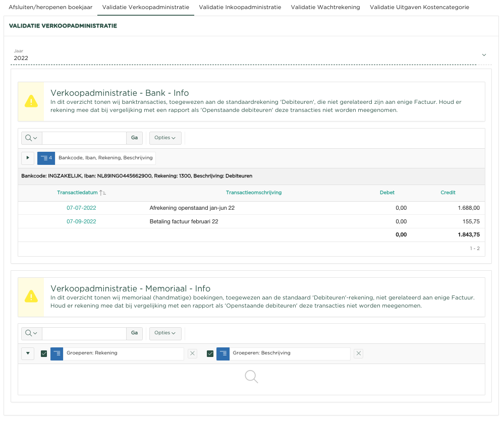Expand the Bank report settings triangle
This screenshot has width=504, height=421.
pyautogui.click(x=28, y=158)
